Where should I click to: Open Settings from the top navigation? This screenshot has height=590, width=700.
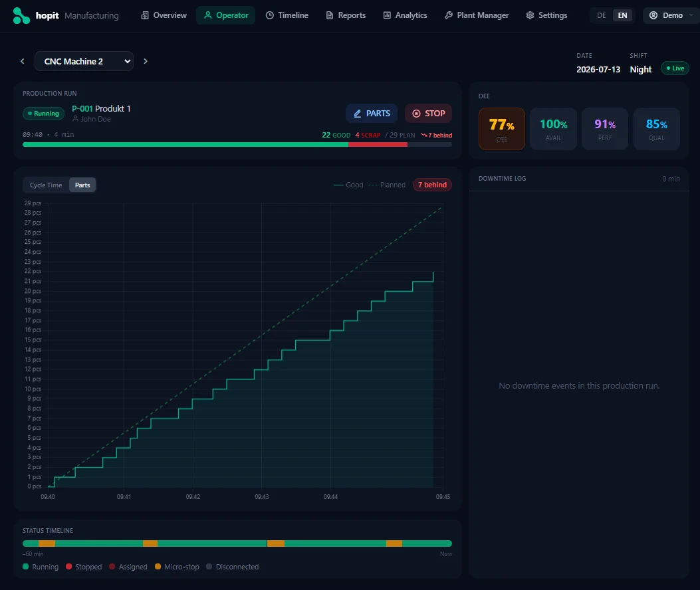[546, 15]
